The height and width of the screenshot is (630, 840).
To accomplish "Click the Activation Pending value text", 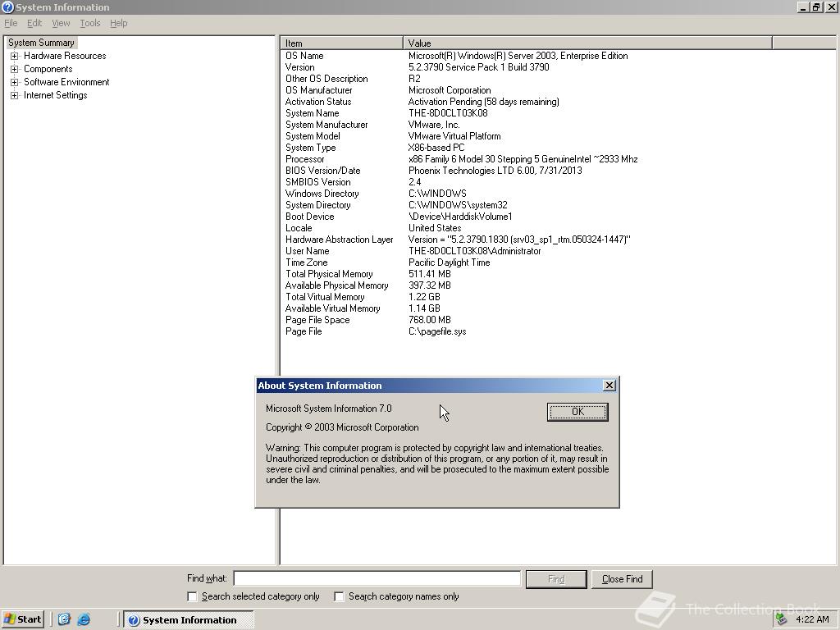I will 483,102.
